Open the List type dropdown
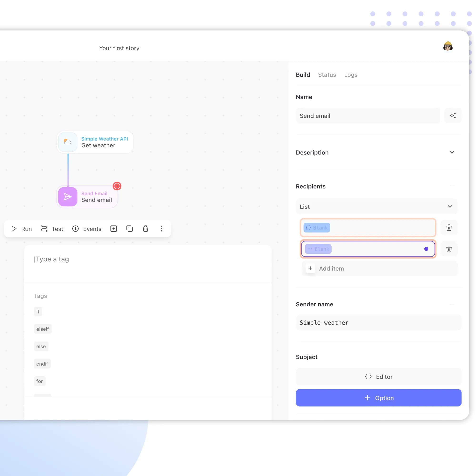Image resolution: width=476 pixels, height=476 pixels. pos(377,206)
